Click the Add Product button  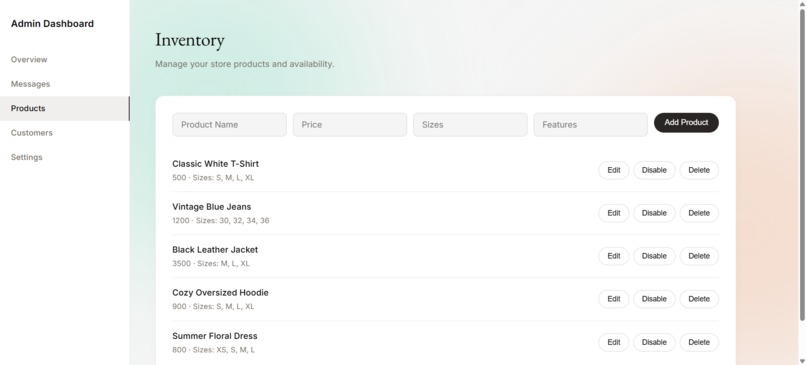point(686,122)
